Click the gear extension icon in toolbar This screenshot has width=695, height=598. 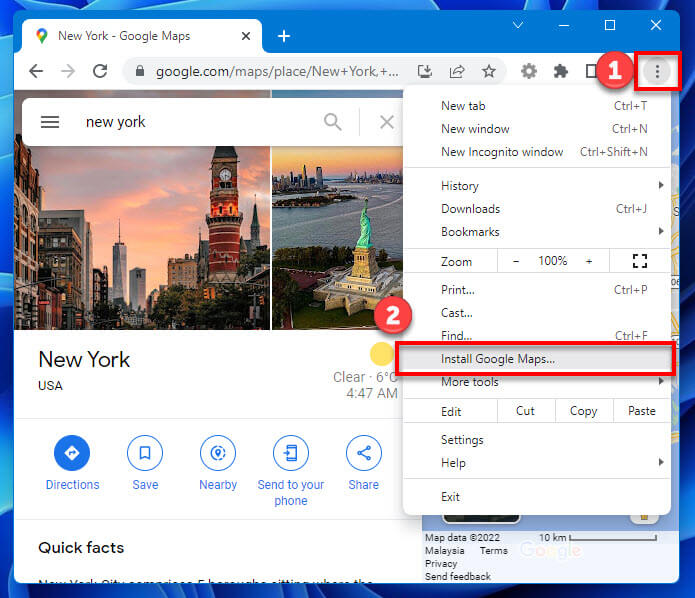click(x=528, y=71)
